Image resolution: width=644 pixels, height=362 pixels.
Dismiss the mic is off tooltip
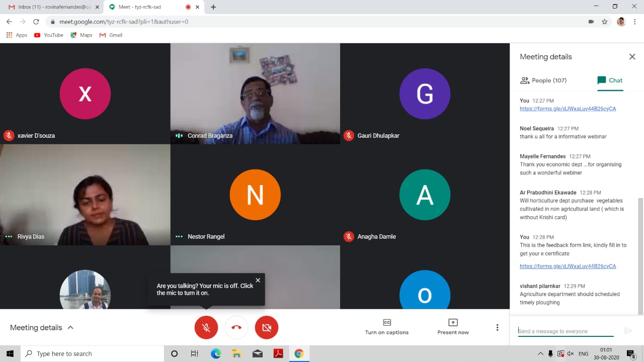click(258, 280)
